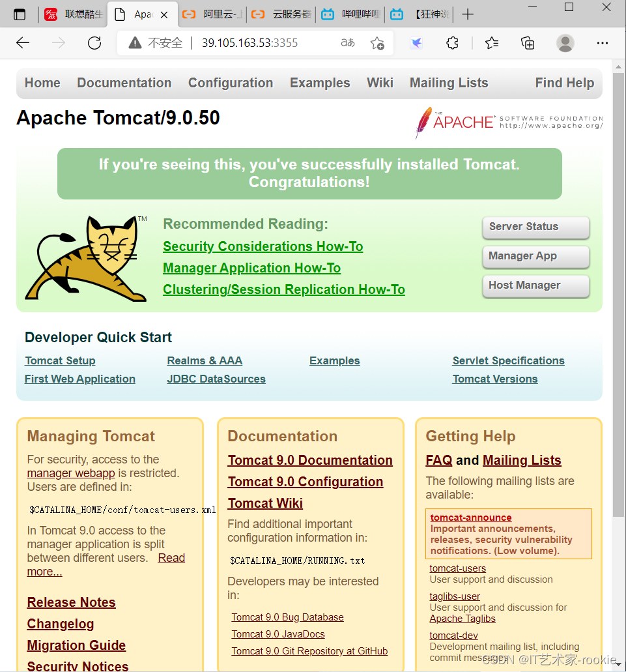Open Tomcat Versions link
The width and height of the screenshot is (626, 672).
pos(495,379)
